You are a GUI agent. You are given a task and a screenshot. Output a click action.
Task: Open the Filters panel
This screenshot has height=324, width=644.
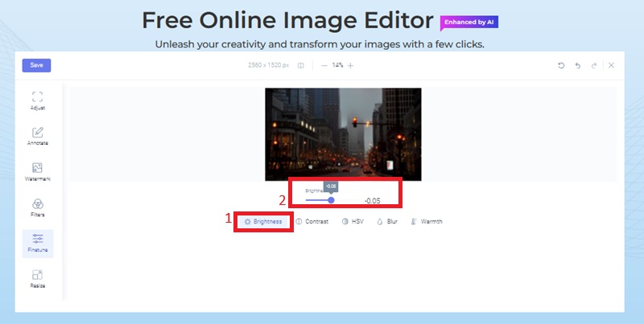pyautogui.click(x=38, y=207)
